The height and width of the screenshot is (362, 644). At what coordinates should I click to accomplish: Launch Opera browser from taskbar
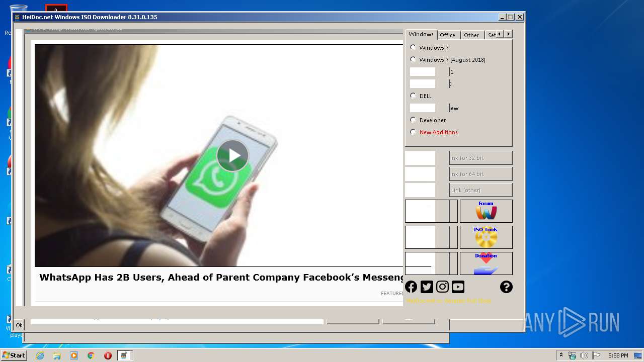point(108,355)
